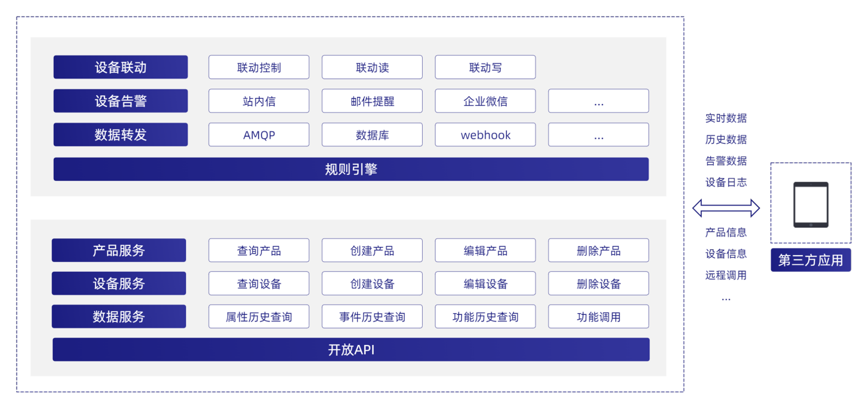Image resolution: width=868 pixels, height=409 pixels.
Task: Select the 第三方应用 label button
Action: 810,260
